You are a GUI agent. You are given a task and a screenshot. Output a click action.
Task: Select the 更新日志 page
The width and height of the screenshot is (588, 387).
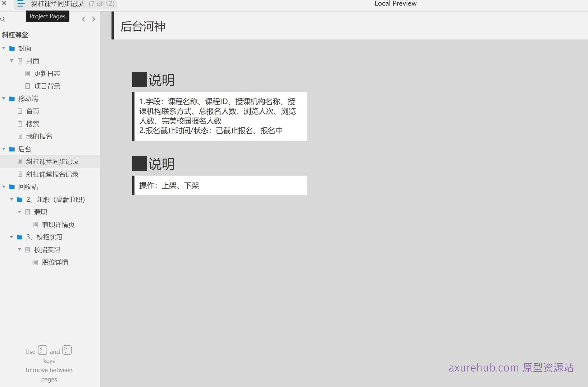tap(47, 73)
